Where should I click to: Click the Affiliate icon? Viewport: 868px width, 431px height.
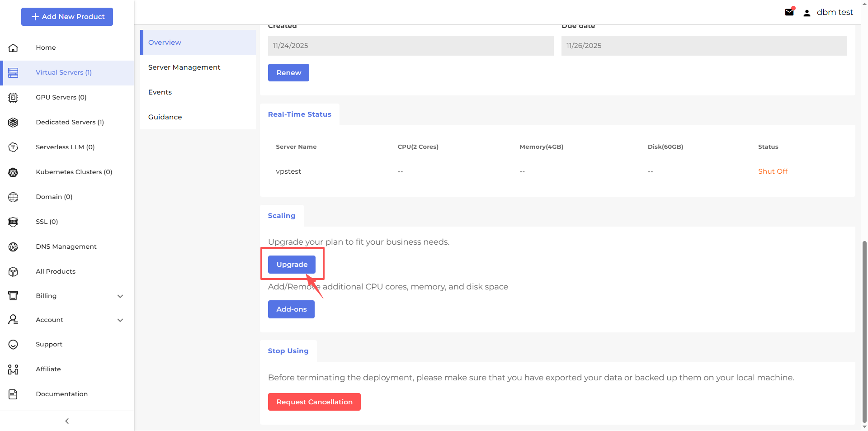pyautogui.click(x=13, y=369)
